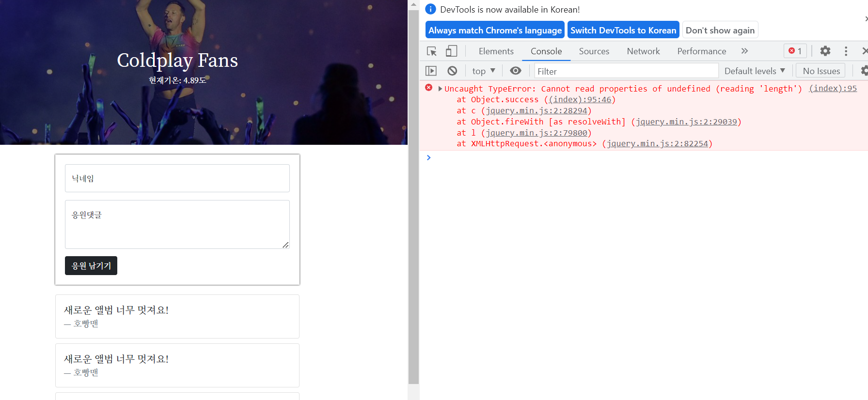Open the (index):95:46 stack link

pyautogui.click(x=580, y=100)
